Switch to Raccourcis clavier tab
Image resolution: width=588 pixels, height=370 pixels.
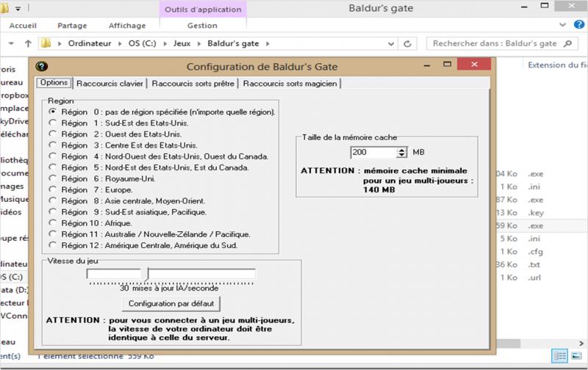[x=110, y=84]
